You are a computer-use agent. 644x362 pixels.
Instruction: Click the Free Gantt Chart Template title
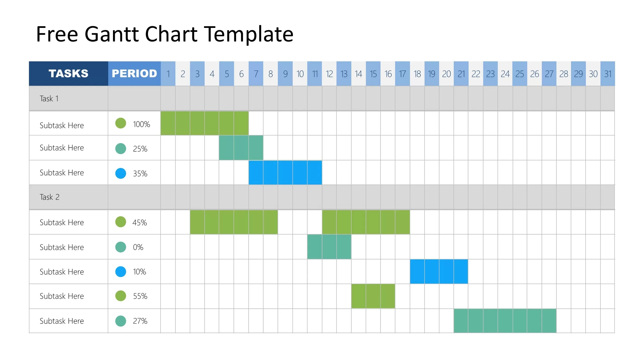click(165, 34)
